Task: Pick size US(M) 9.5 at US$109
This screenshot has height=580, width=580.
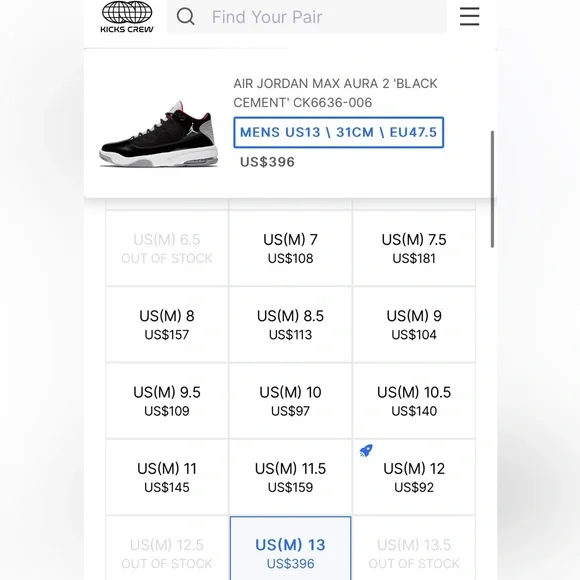Action: point(167,401)
